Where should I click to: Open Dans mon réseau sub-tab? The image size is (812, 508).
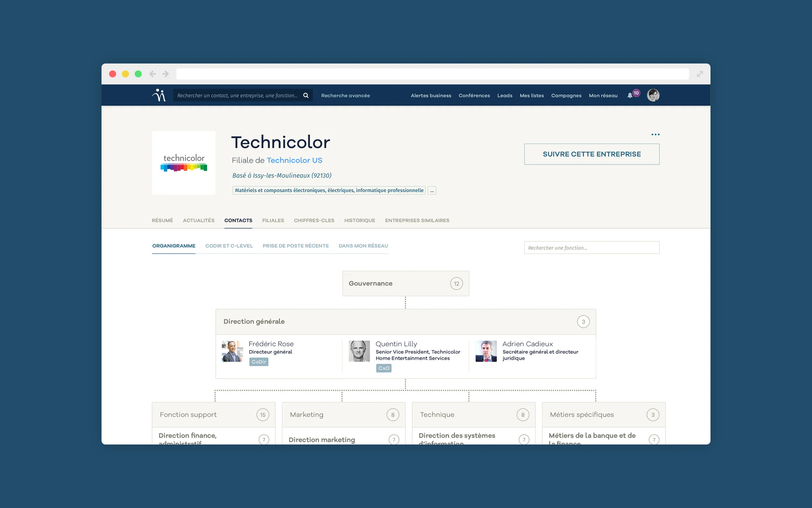[x=363, y=246]
